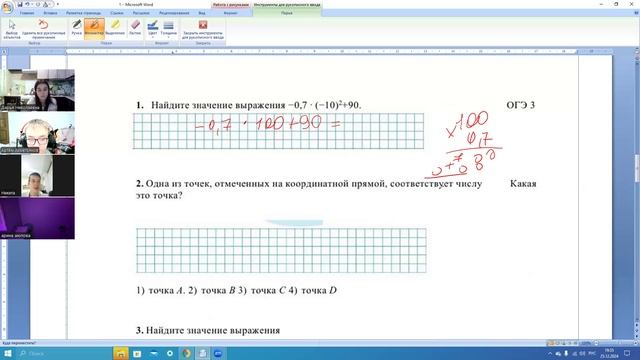Open Microsoft Store taskbar icon
Screen dimensions: 640x360
point(137,353)
